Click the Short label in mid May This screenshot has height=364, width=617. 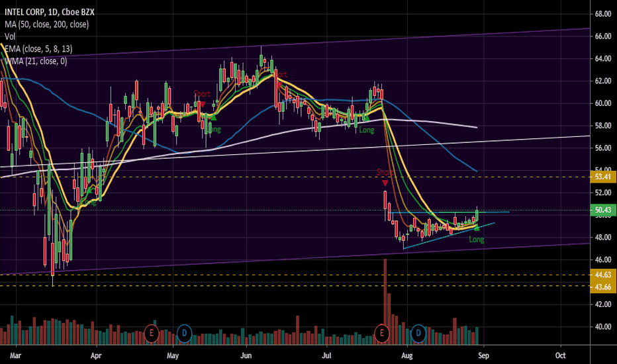click(x=201, y=94)
